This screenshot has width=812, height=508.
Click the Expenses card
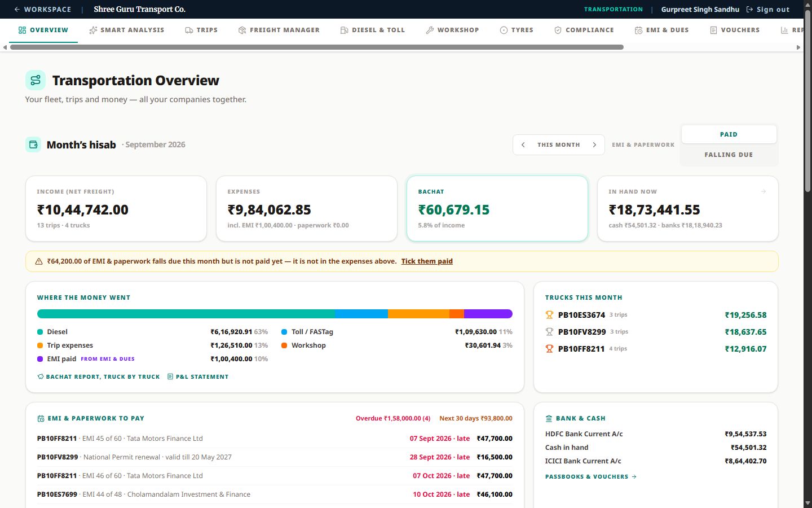pos(307,209)
